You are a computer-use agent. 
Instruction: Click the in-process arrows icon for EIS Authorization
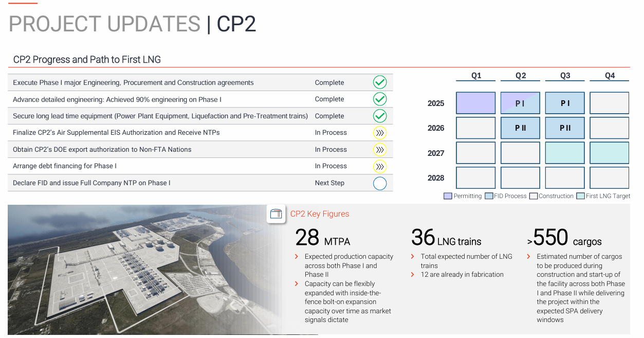coord(380,133)
